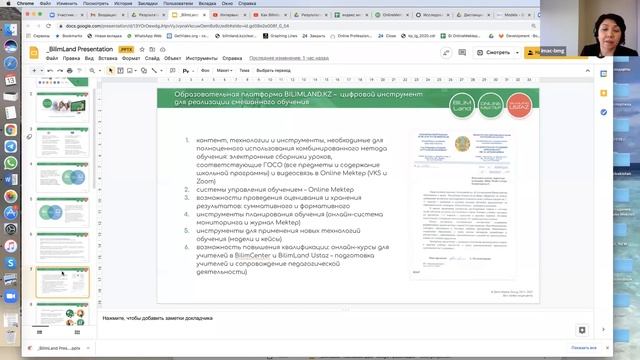Open the Объект menu
Screen dimensions: 640x360
tap(172, 58)
